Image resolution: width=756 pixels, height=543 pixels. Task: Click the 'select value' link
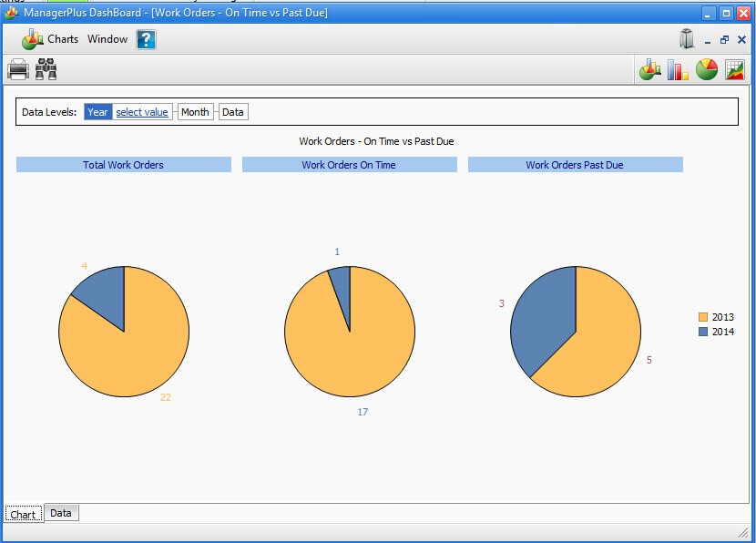(x=142, y=112)
